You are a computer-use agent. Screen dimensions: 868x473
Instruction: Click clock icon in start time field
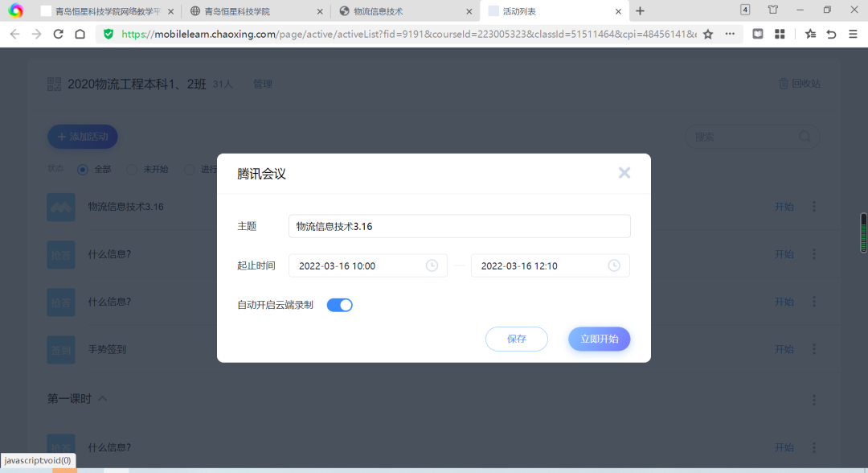click(x=432, y=265)
